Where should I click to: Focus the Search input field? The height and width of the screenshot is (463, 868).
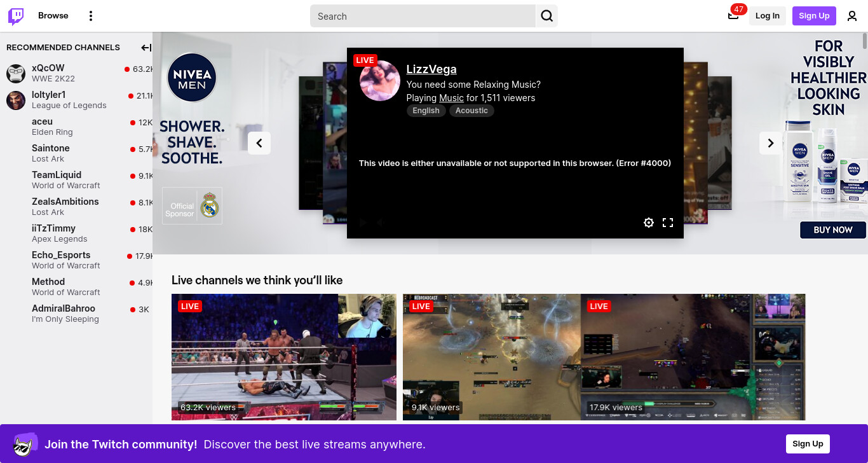tap(423, 16)
